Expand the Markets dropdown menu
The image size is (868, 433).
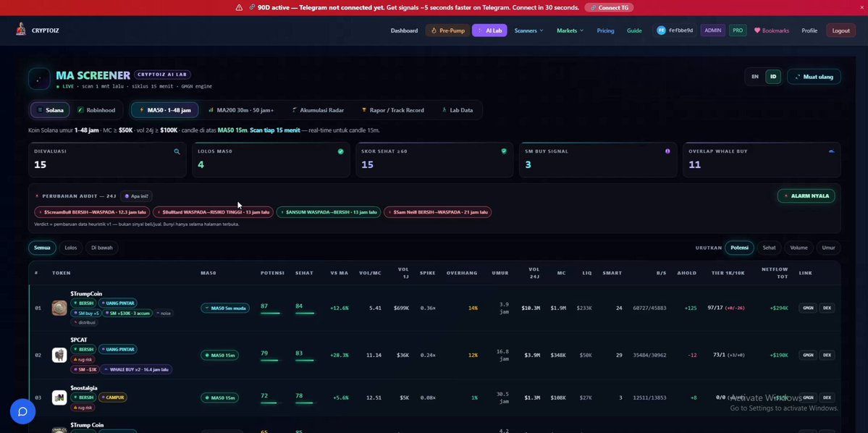[570, 30]
